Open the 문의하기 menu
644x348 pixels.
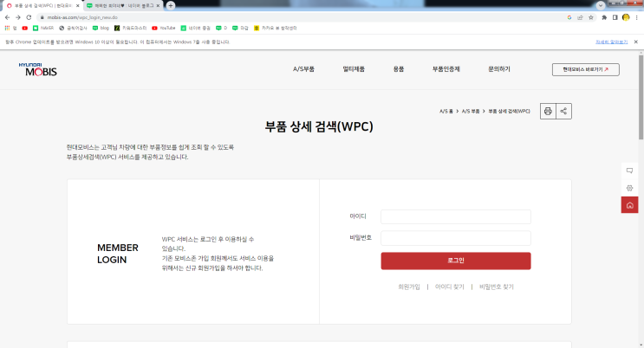499,69
